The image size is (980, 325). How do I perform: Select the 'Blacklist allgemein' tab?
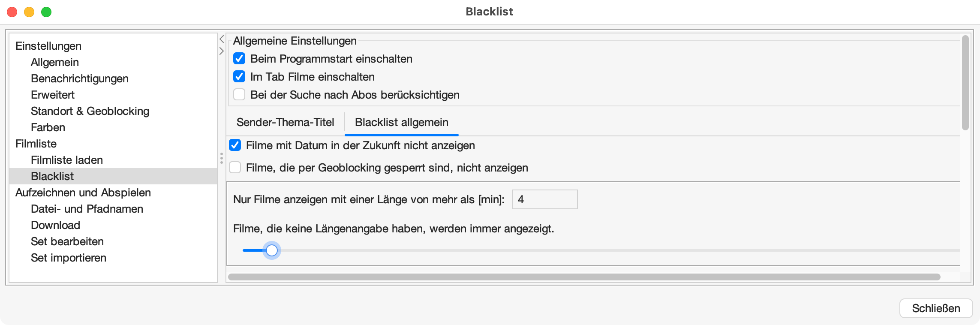[401, 123]
